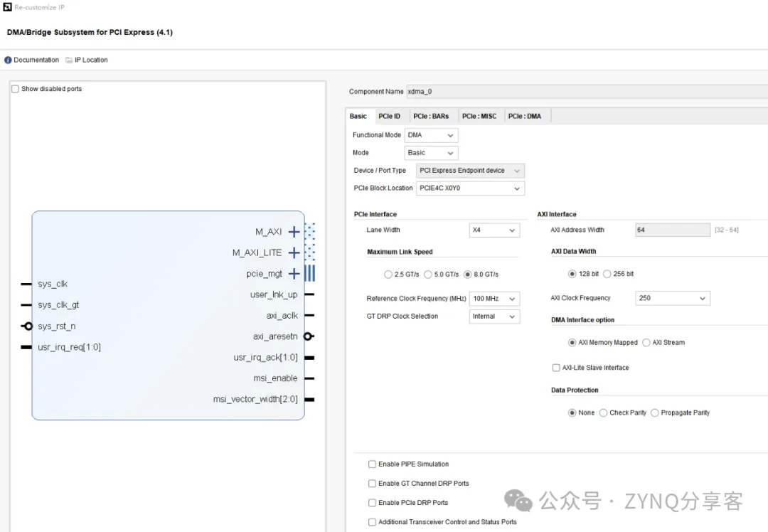Expand PCIe Block Location dropdown
Image resolution: width=768 pixels, height=532 pixels.
(x=470, y=188)
